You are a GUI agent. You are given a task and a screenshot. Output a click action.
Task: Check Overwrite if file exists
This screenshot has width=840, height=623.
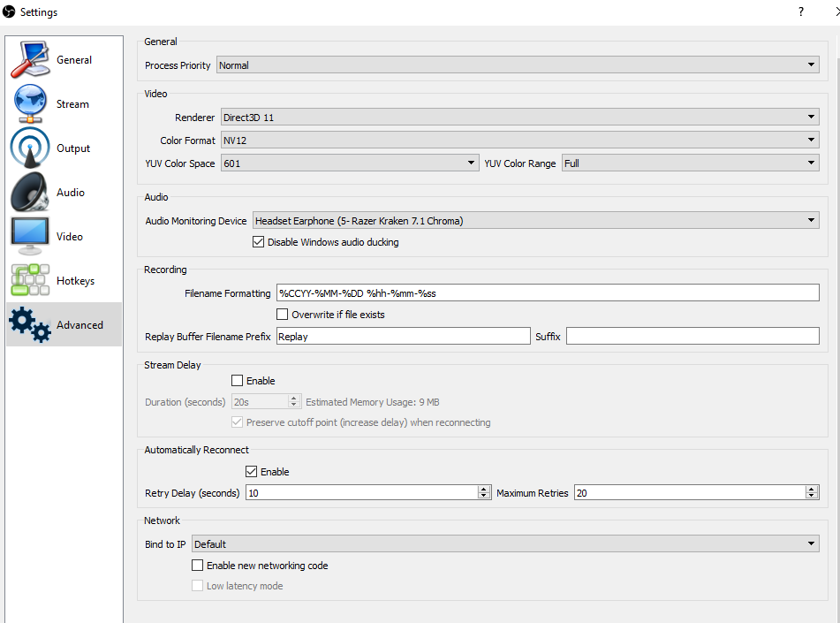tap(283, 315)
